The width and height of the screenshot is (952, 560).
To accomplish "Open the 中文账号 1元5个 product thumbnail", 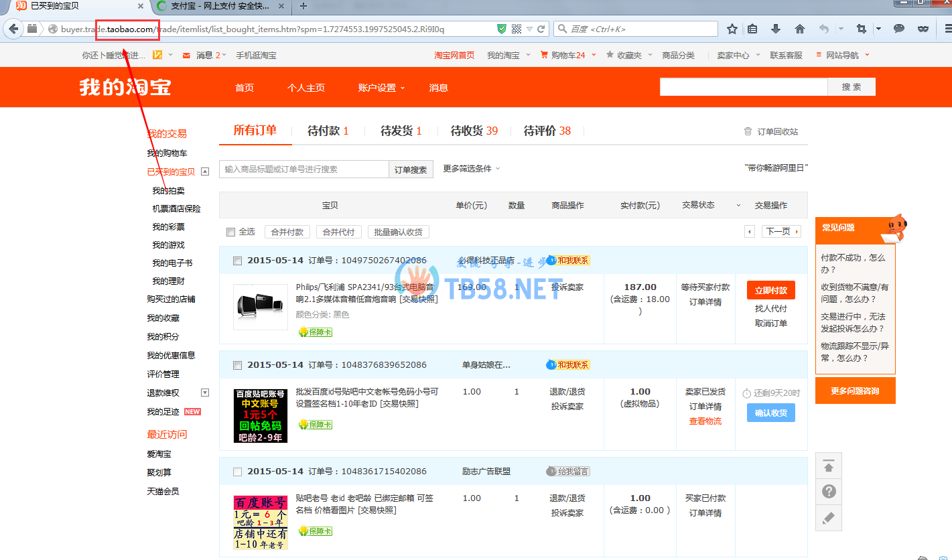I will click(x=261, y=415).
